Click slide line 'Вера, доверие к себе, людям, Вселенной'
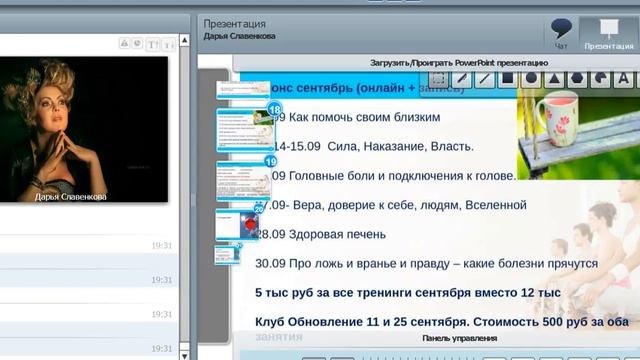 coord(410,205)
